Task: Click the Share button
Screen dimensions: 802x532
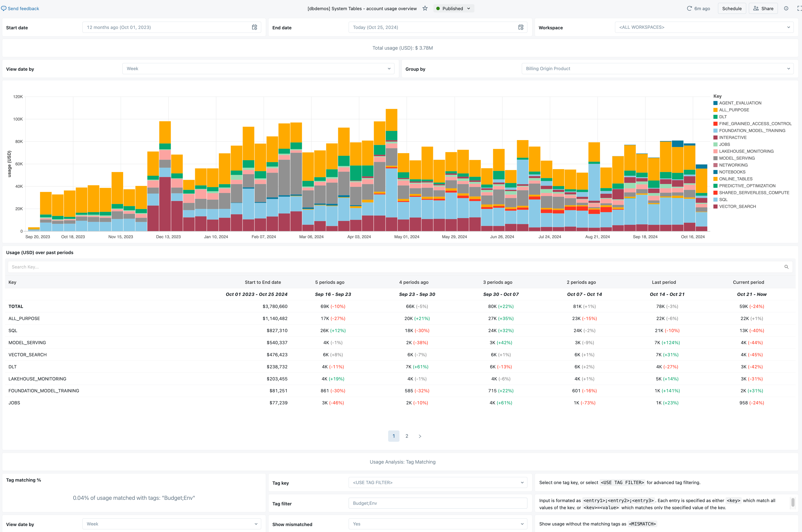Action: pos(763,8)
